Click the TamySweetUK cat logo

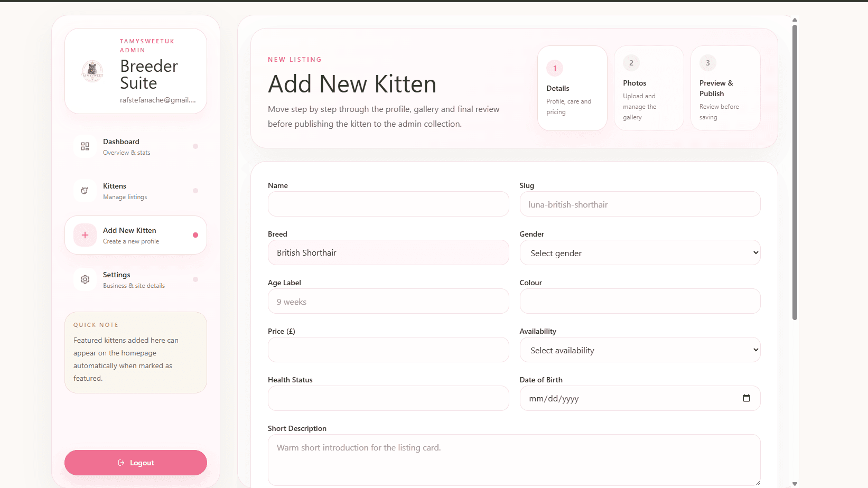pos(92,71)
